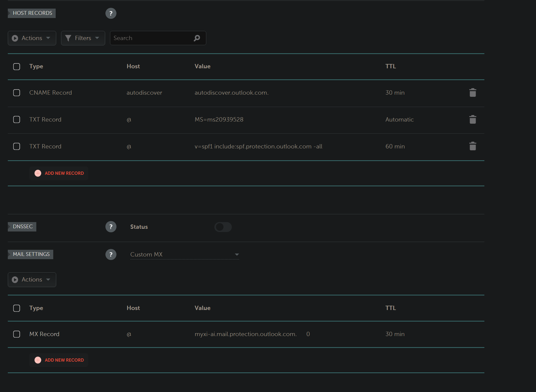
Task: Click into the Search records field
Action: point(151,38)
